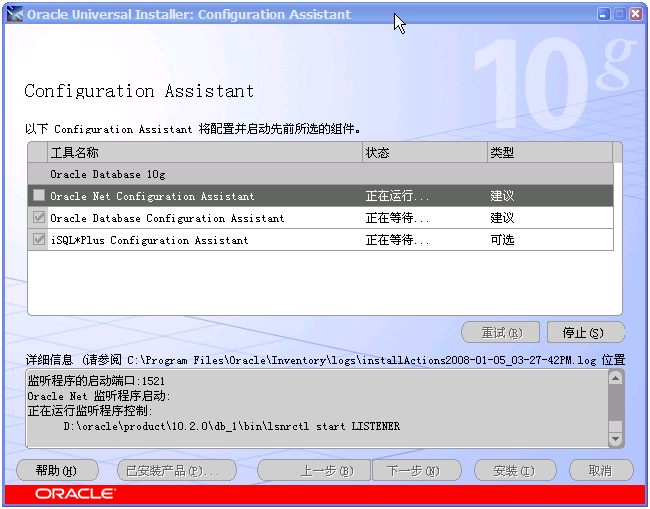Click the lsnrctl start LISTENER command line
The width and height of the screenshot is (650, 509).
click(x=232, y=426)
